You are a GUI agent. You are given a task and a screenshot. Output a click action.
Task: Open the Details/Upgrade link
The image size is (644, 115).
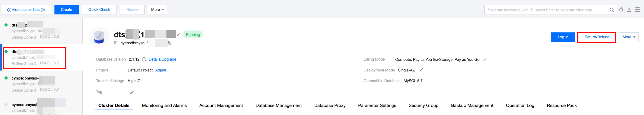[162, 59]
